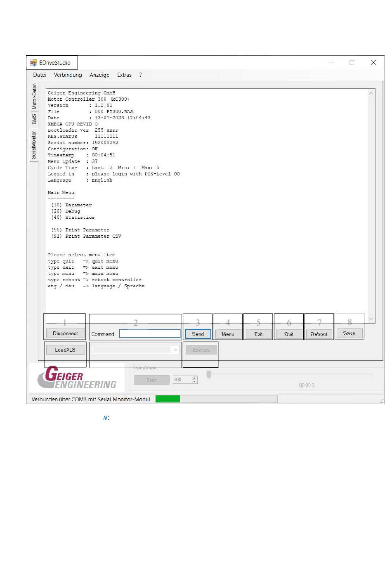Click the '(90) Print Parameter' menu line
This screenshot has width=392, height=577.
80,230
